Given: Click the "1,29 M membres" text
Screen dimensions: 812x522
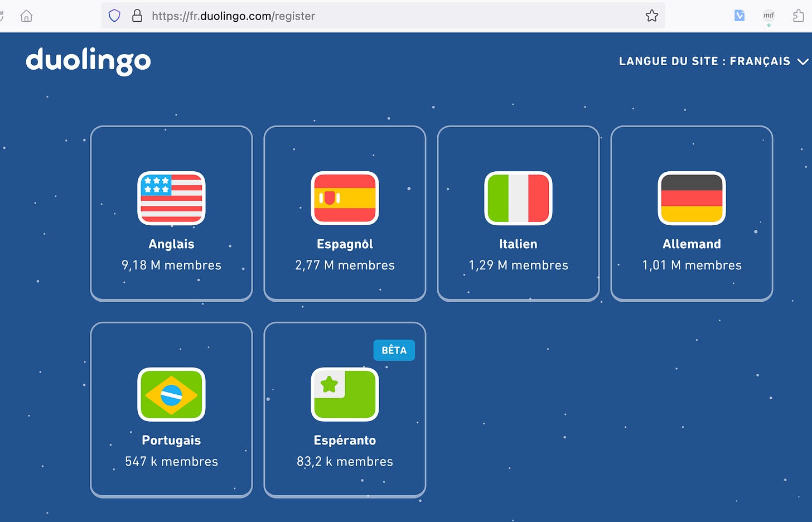Looking at the screenshot, I should 518,265.
